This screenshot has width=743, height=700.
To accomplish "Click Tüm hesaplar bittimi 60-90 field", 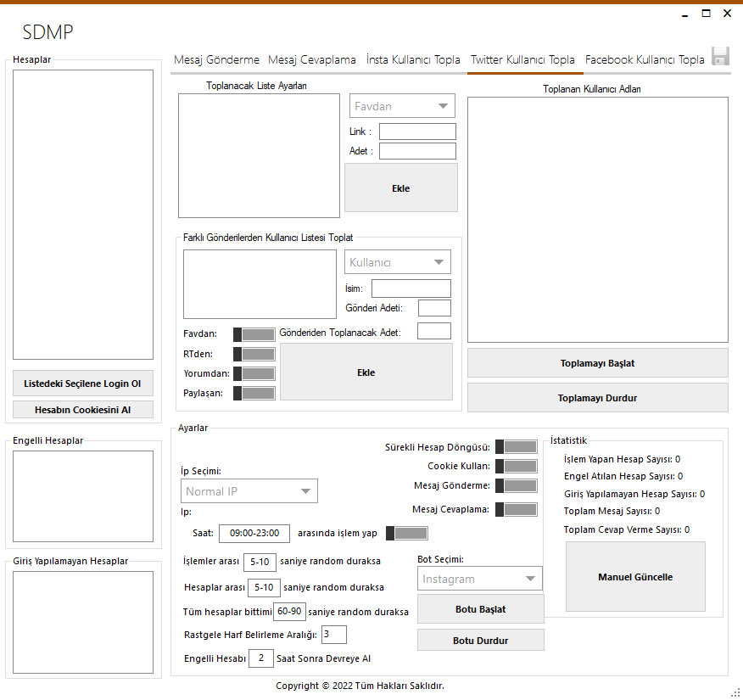I will (289, 612).
